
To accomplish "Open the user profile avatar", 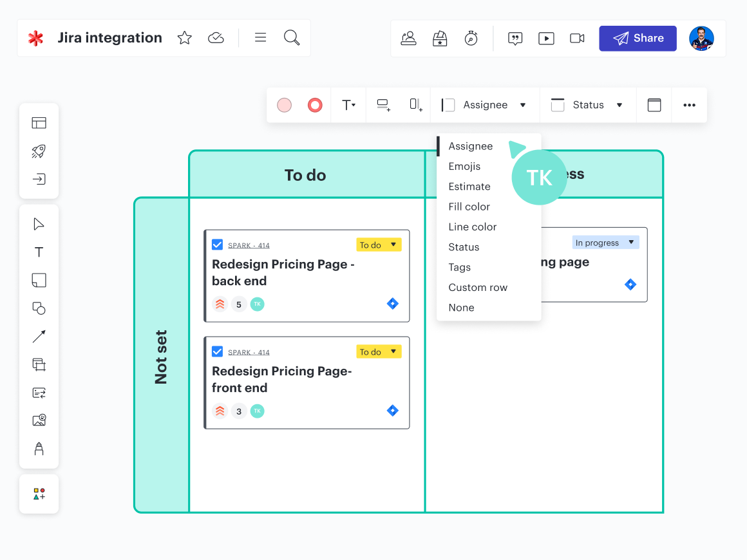I will click(701, 39).
